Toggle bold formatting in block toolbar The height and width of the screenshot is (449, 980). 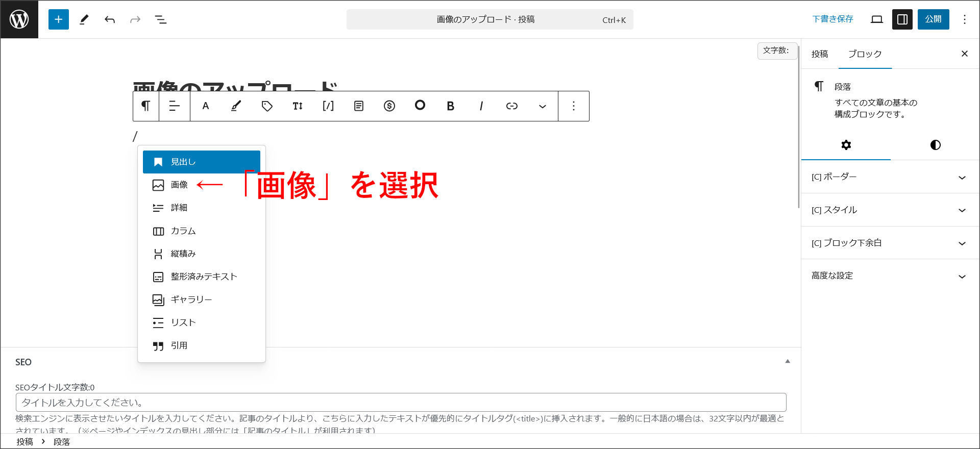tap(450, 106)
